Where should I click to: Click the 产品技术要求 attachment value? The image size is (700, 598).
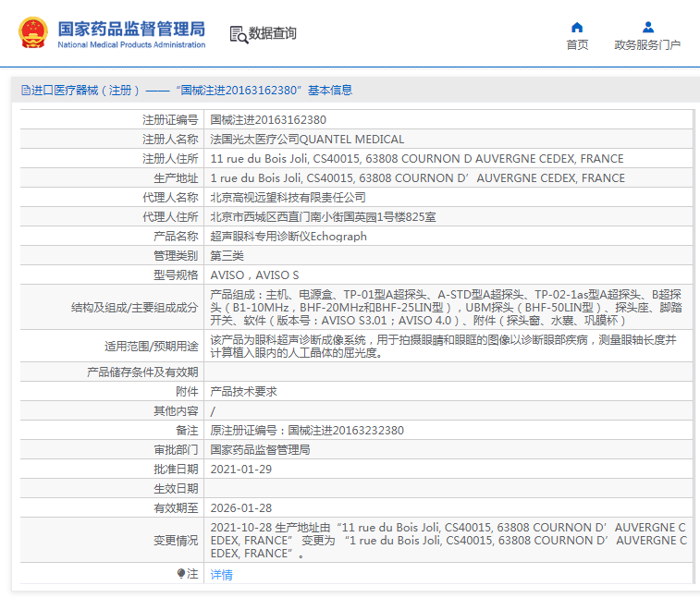[x=243, y=391]
